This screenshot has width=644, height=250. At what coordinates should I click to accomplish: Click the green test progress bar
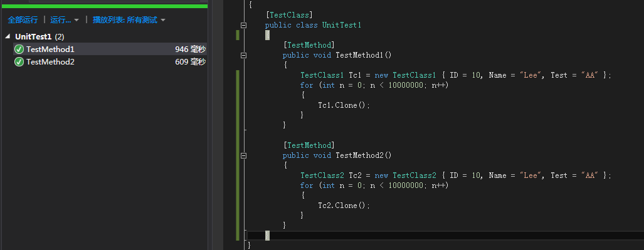105,6
